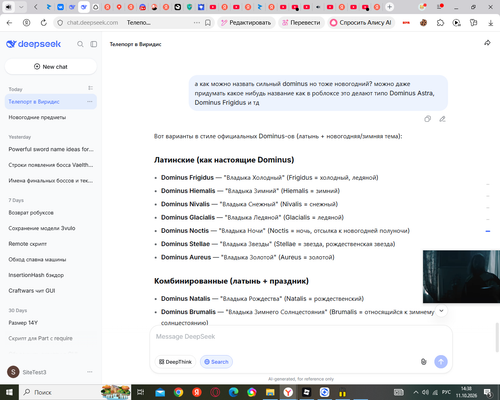Bookmark the page with the bookmark icon
Screen dimensions: 500x400
point(208,23)
